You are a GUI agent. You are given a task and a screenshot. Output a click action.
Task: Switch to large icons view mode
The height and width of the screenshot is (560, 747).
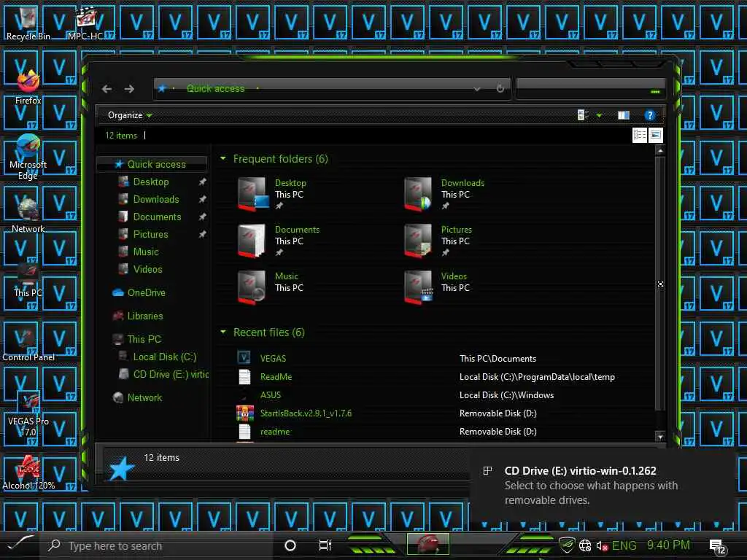pyautogui.click(x=656, y=135)
